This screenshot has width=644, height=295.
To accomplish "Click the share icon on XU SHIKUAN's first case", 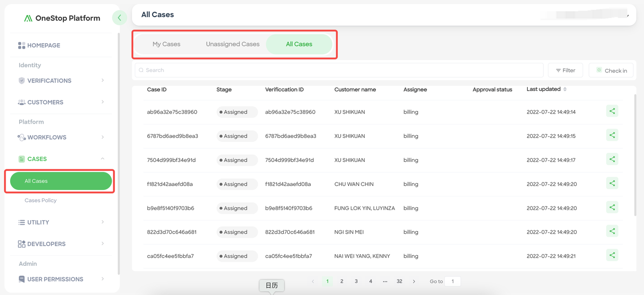I will [x=612, y=111].
